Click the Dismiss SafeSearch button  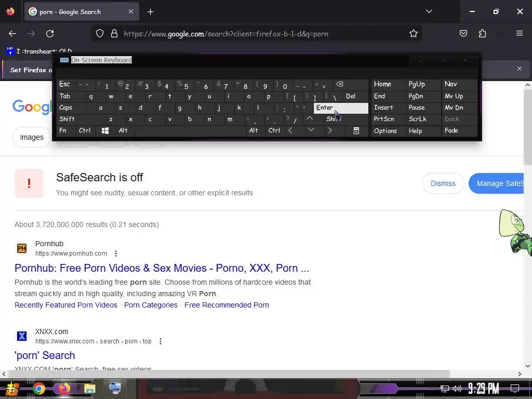pos(443,183)
